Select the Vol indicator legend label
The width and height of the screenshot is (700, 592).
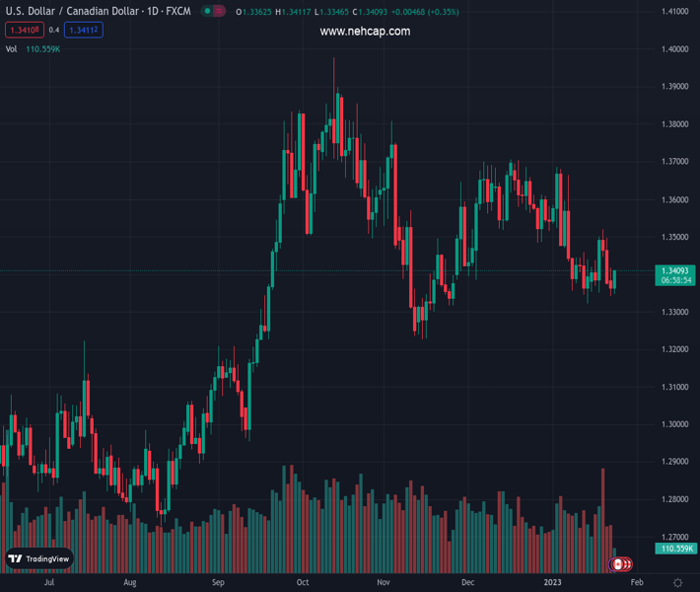pyautogui.click(x=11, y=48)
